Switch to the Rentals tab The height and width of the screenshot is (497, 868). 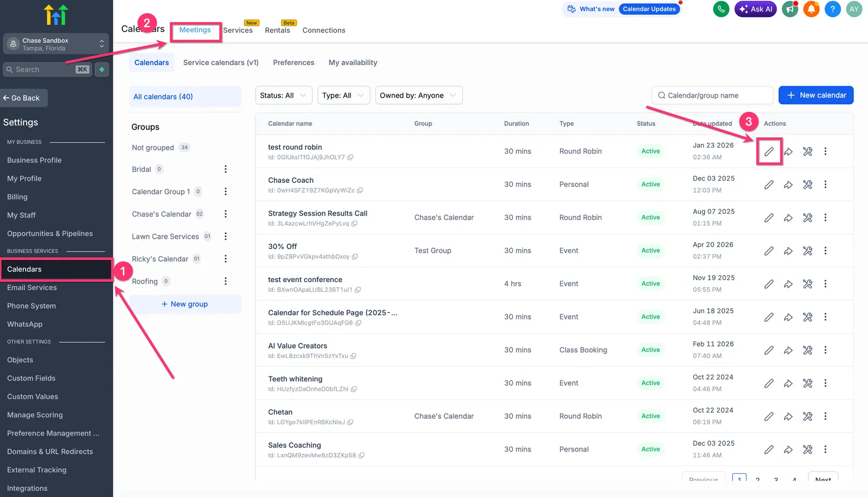[x=278, y=30]
